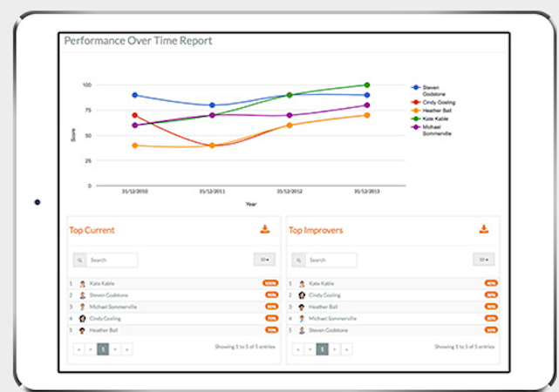The height and width of the screenshot is (392, 559).
Task: Download the Top Improvers list
Action: pos(484,229)
